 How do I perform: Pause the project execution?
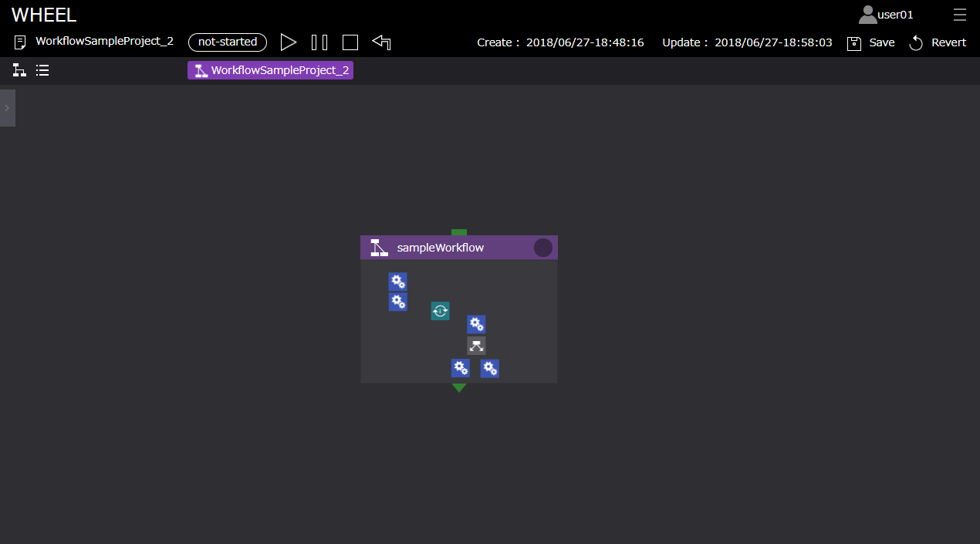319,42
